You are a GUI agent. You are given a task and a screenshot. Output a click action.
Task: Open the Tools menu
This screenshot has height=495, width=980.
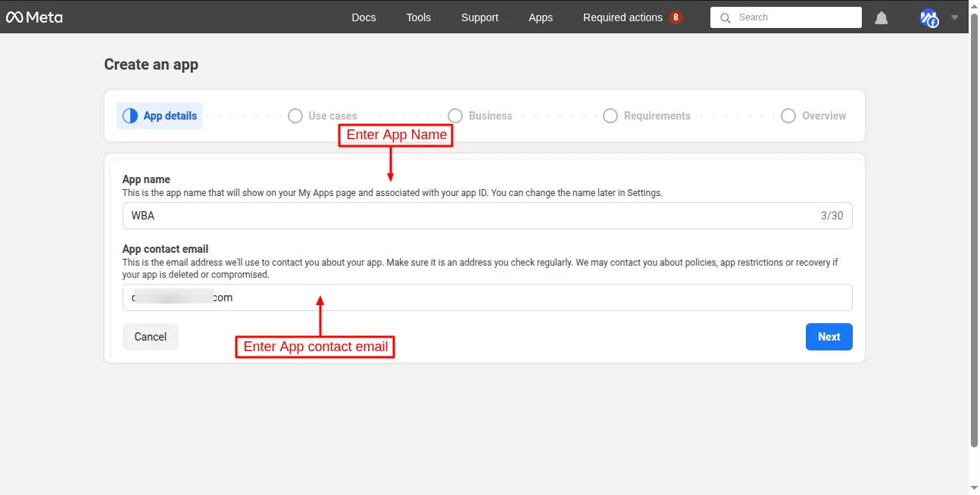pos(418,17)
